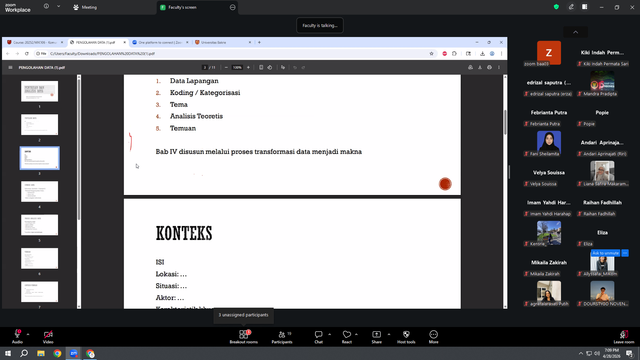The width and height of the screenshot is (640, 360).
Task: Toggle the PDF sidebar with the hamburger icon
Action: point(10,67)
